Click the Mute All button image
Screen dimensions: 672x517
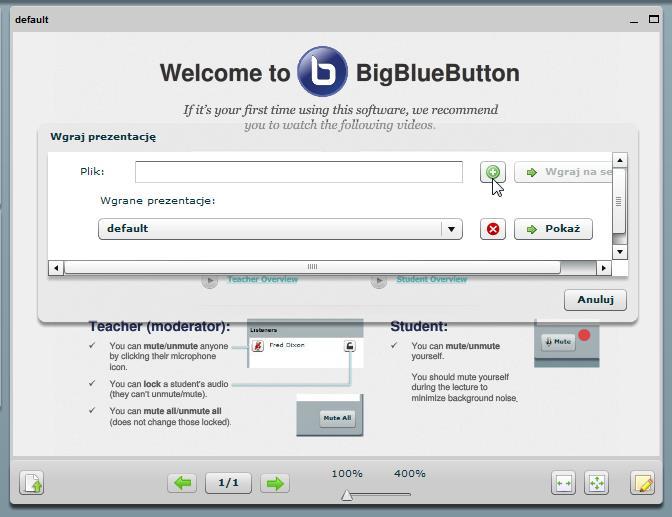tap(337, 418)
